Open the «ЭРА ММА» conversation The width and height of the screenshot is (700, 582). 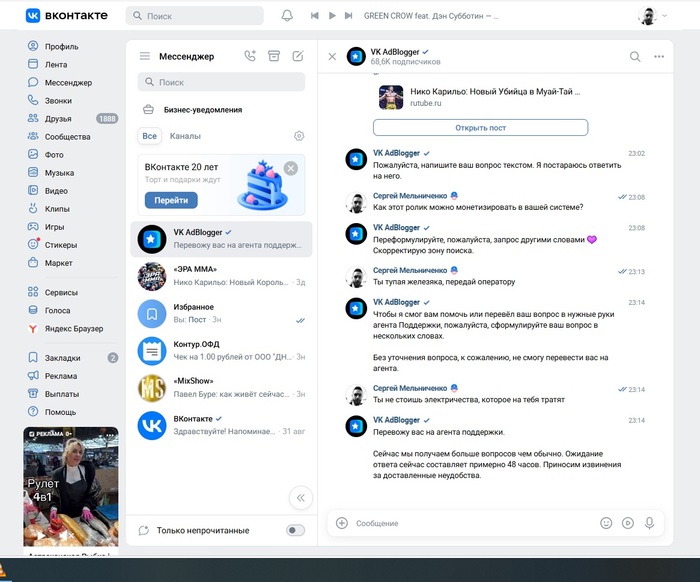point(221,276)
